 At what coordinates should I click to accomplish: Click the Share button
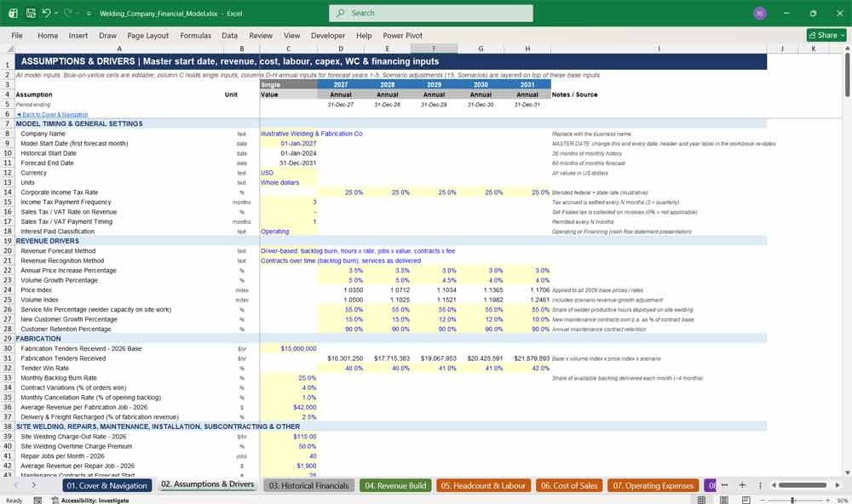(826, 35)
